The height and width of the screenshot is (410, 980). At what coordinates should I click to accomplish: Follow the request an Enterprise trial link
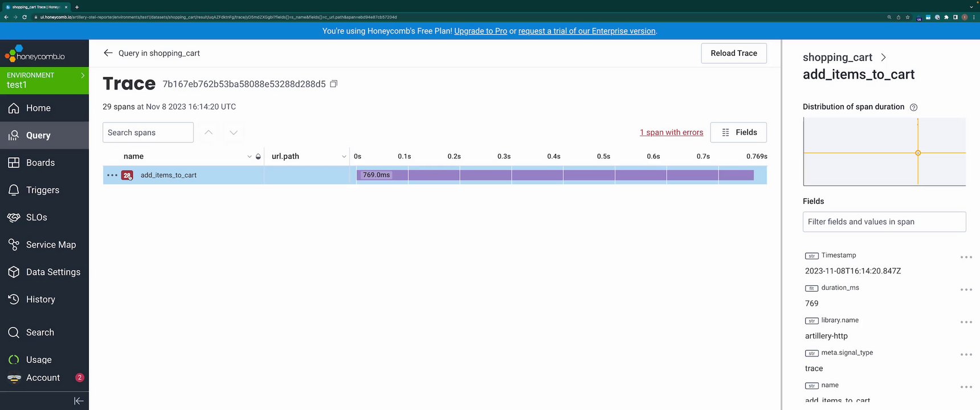[x=587, y=31]
